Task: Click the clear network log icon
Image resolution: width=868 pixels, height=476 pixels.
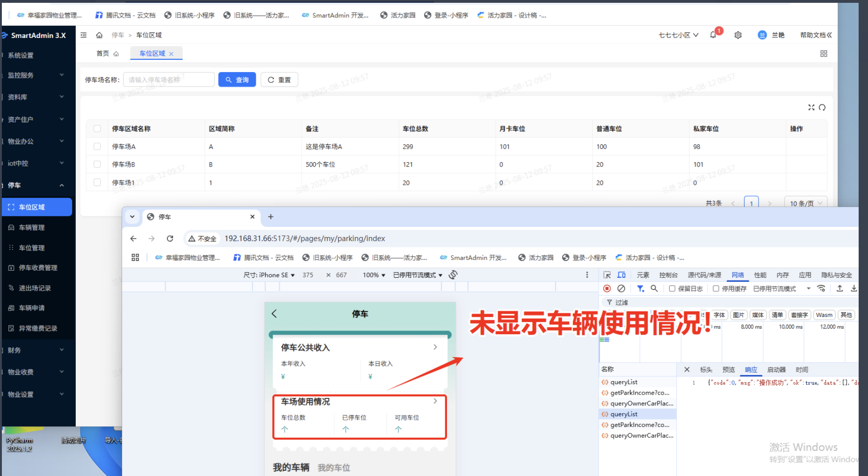Action: pyautogui.click(x=621, y=288)
